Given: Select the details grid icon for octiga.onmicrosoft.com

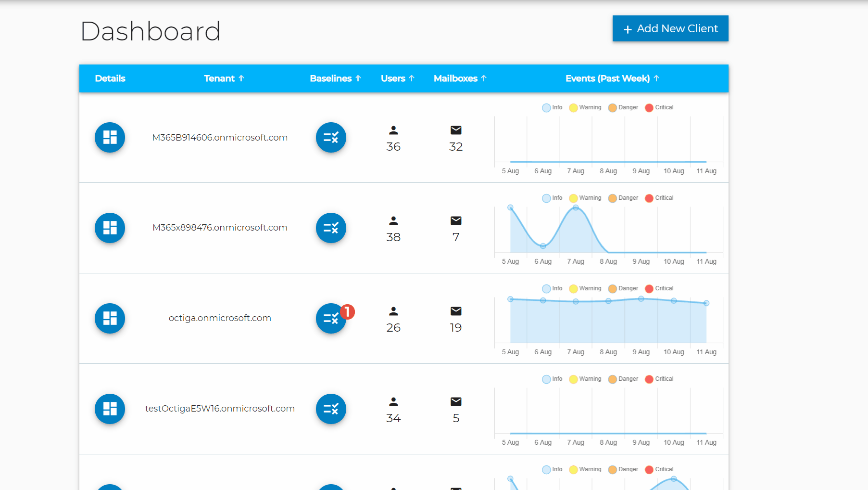Looking at the screenshot, I should point(110,318).
